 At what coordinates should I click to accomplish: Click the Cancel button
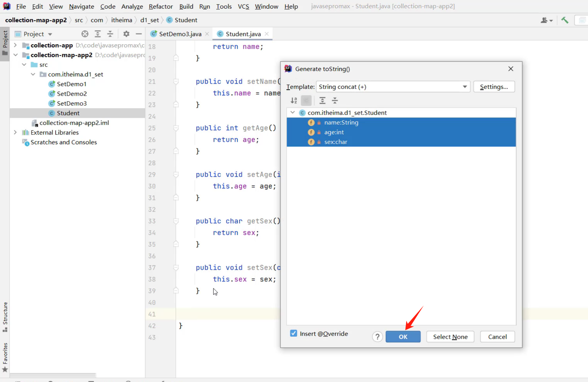pos(497,337)
